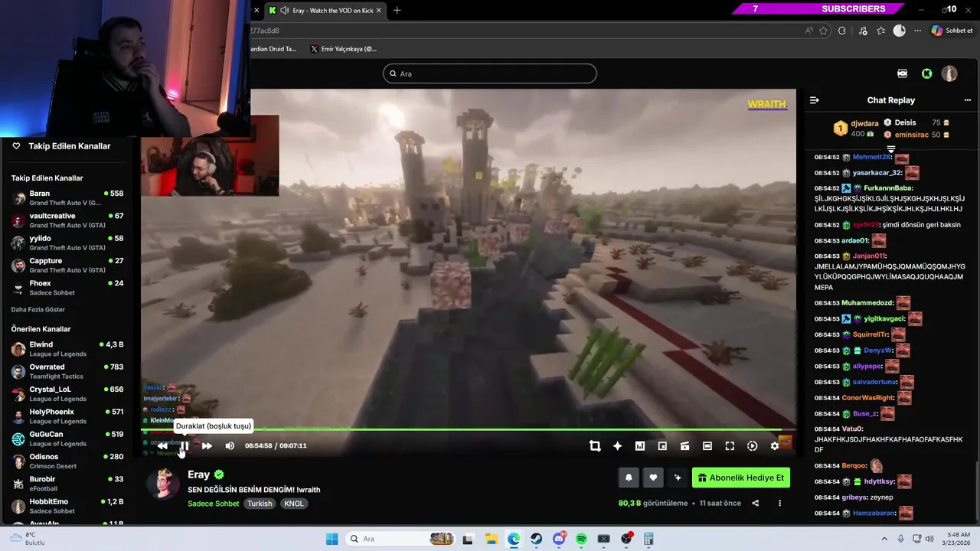Enter fullscreen video mode
Viewport: 980px width, 551px height.
(x=730, y=446)
